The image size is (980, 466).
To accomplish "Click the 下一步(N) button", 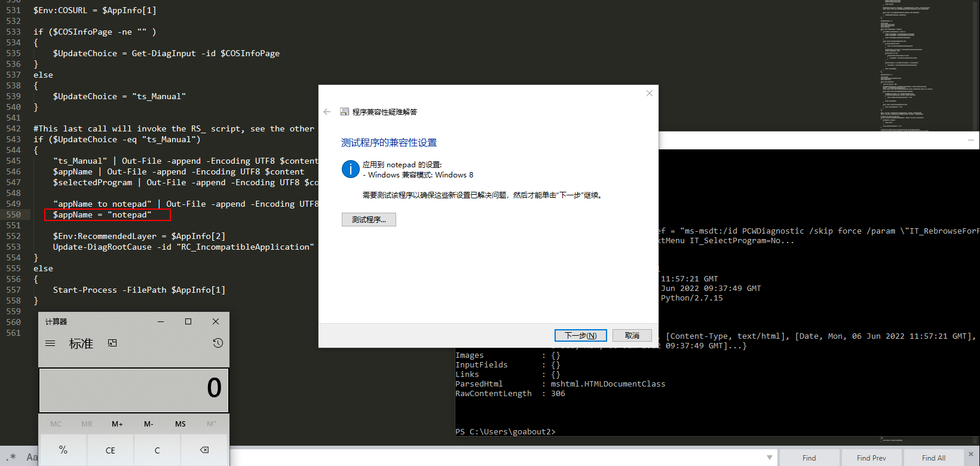I will pos(580,336).
